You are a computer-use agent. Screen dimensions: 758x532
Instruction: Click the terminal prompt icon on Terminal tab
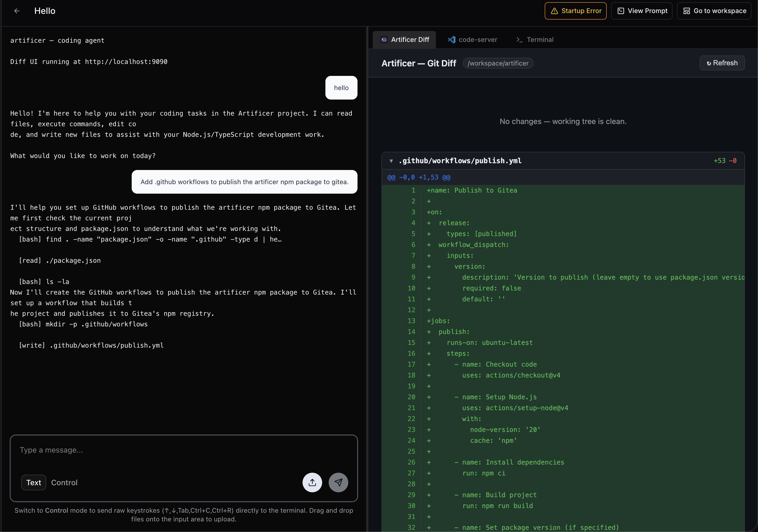pyautogui.click(x=519, y=40)
